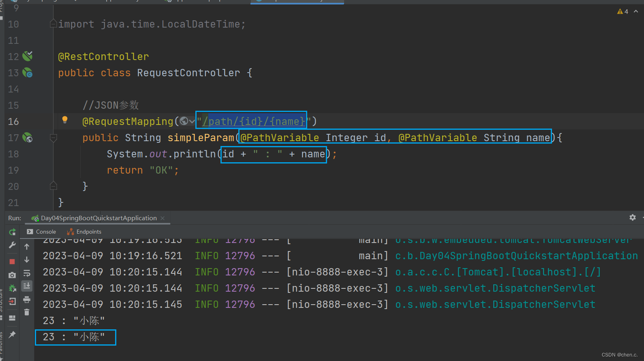
Task: Click the //JSON参数 comment
Action: 111,105
